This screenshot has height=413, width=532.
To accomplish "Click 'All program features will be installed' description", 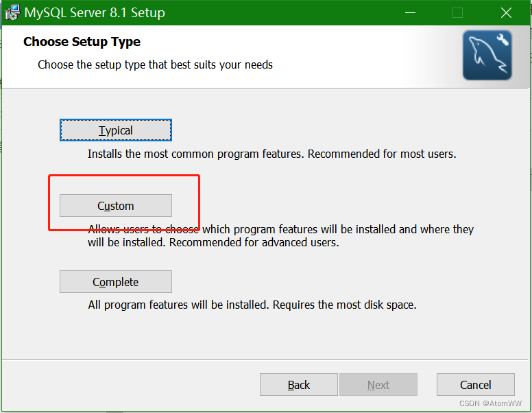I will point(252,305).
